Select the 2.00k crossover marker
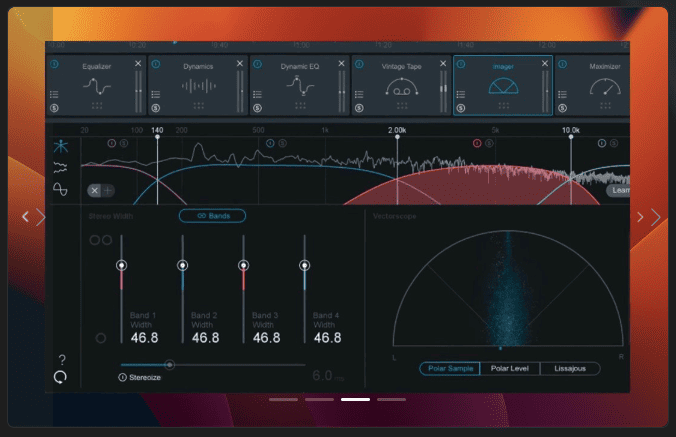Viewport: 676px width, 437px height. tap(397, 137)
